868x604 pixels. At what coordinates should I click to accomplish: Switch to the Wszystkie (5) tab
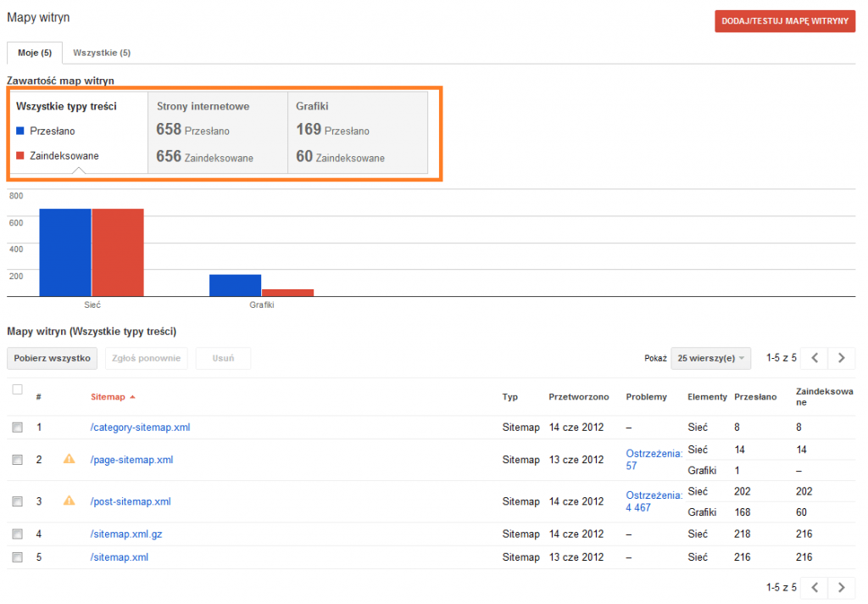tap(102, 53)
